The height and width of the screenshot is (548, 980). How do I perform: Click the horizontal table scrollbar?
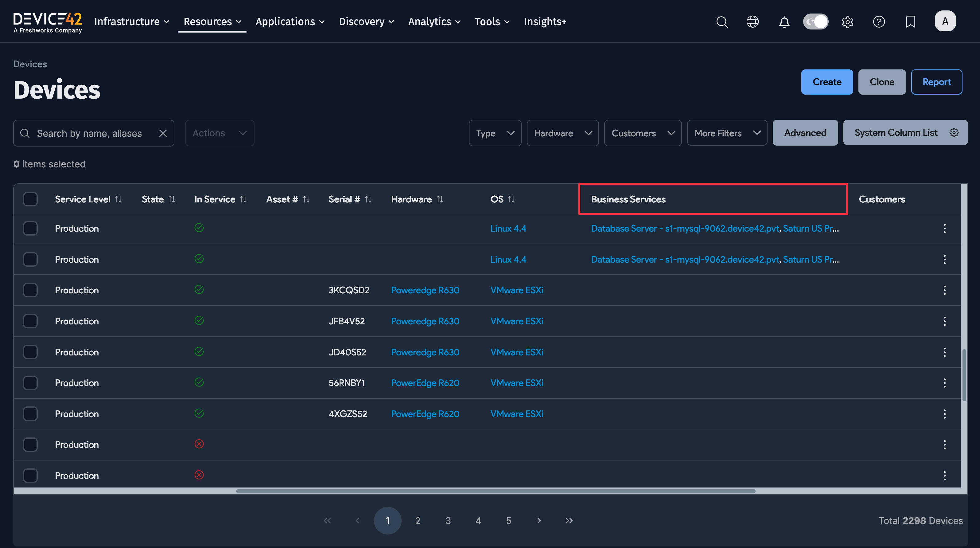[x=495, y=491]
